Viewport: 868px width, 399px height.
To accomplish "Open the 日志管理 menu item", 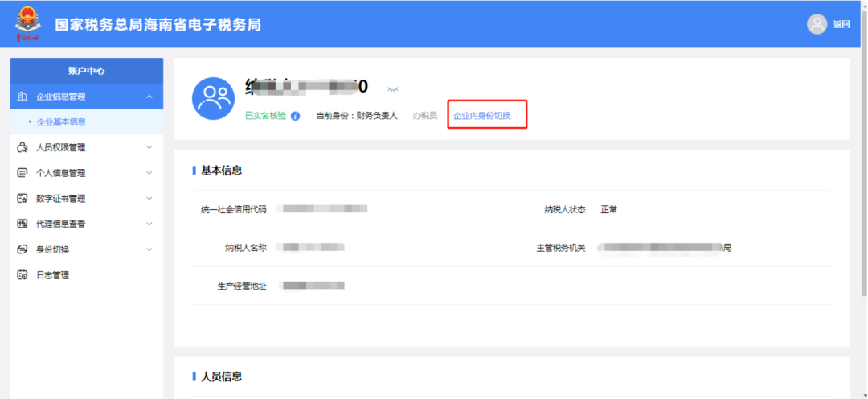I will [53, 275].
